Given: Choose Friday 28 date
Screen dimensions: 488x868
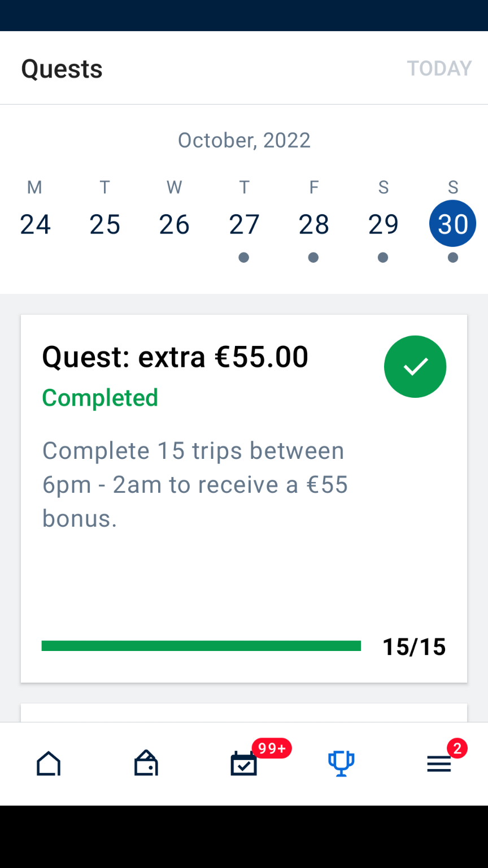Looking at the screenshot, I should coord(313,224).
